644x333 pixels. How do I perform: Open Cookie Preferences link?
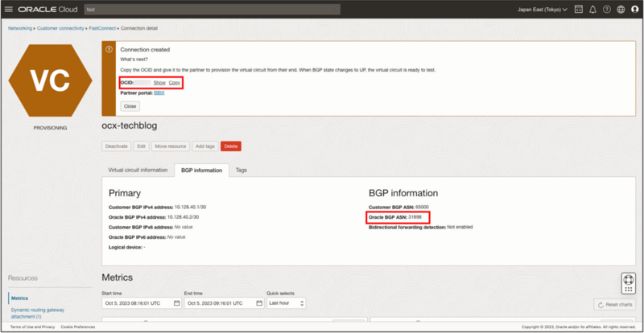coord(77,327)
